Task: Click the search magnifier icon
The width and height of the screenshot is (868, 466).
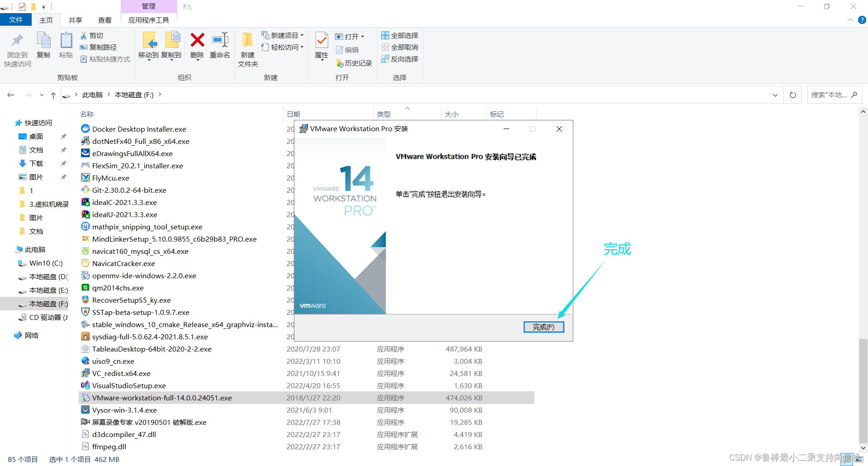Action: tap(854, 95)
